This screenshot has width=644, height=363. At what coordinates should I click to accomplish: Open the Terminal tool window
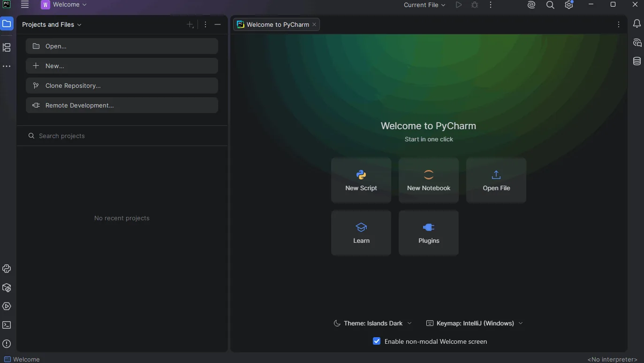coord(7,325)
